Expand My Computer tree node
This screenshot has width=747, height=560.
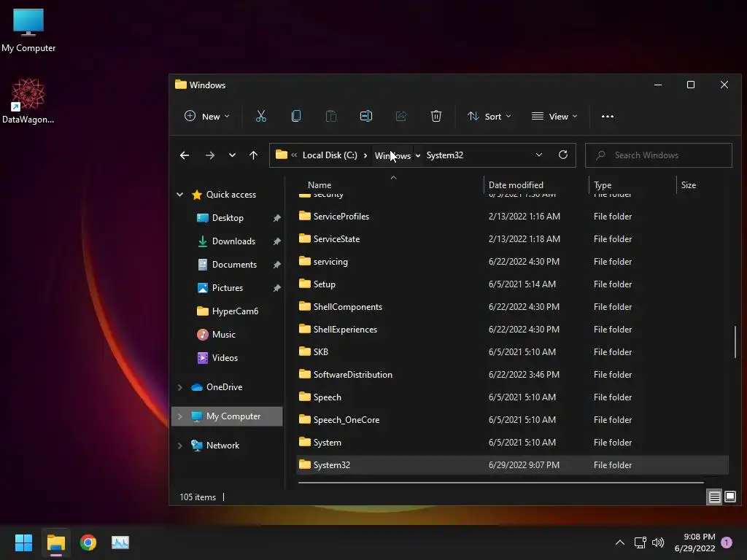(x=180, y=416)
